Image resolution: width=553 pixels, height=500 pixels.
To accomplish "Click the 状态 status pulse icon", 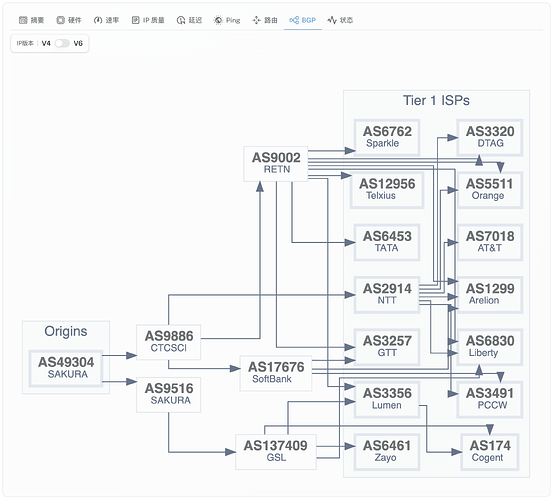I will point(332,20).
